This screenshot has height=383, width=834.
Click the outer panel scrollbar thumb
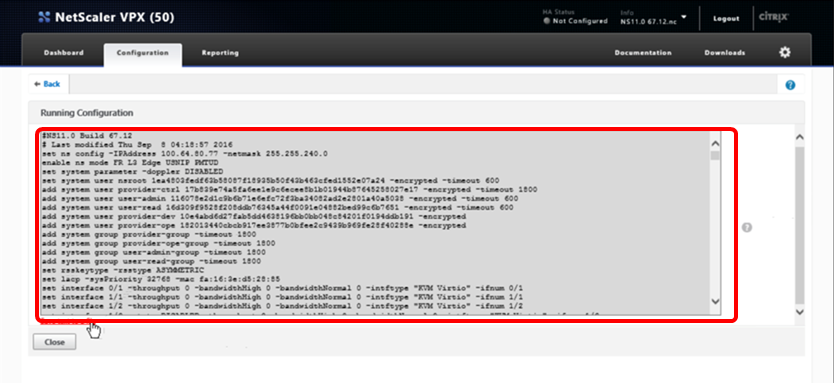pos(799,226)
